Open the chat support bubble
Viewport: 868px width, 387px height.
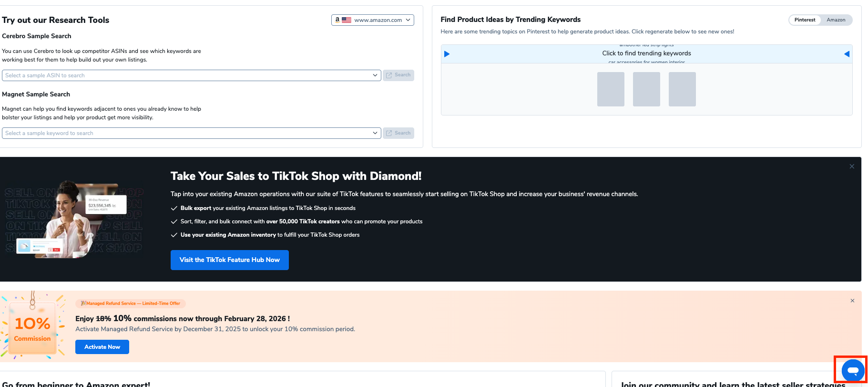click(x=853, y=370)
